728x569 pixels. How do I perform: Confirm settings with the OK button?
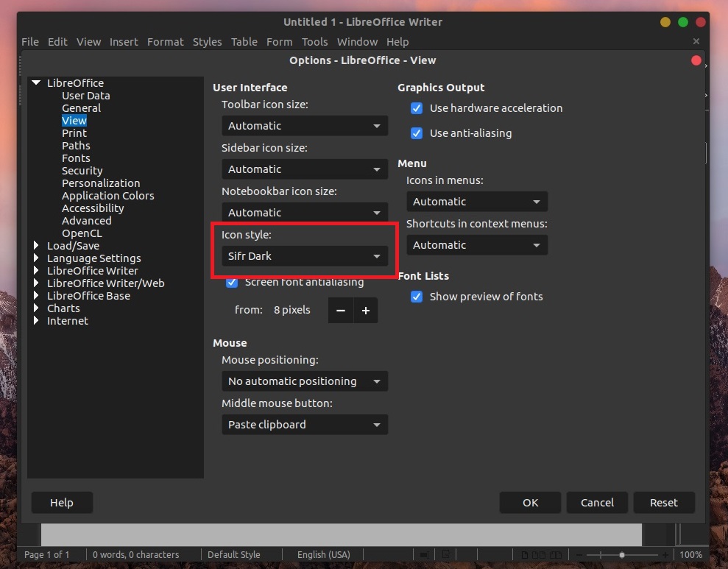coord(529,502)
